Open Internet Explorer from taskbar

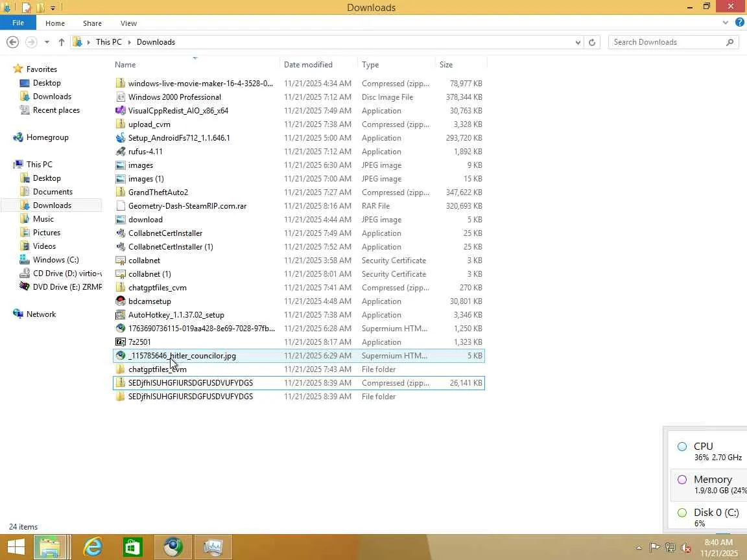pos(93,547)
